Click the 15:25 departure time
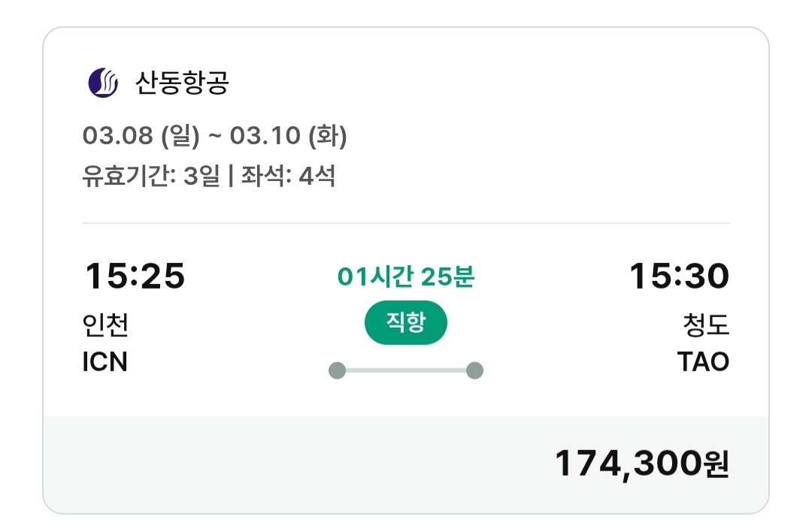Viewport: 812px width, 529px height. [x=135, y=276]
